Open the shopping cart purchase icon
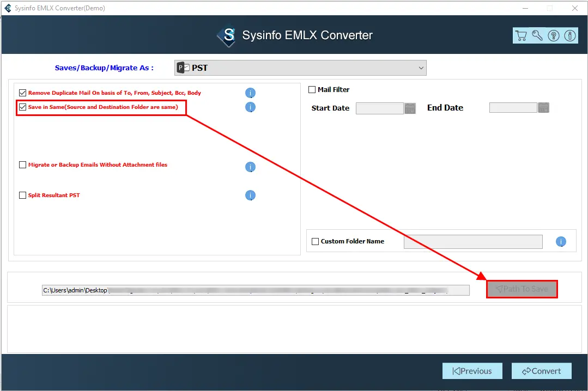 tap(521, 35)
